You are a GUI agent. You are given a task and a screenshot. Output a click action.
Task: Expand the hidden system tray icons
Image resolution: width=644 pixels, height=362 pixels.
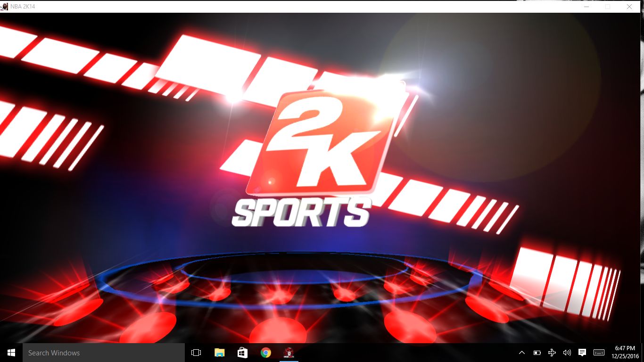click(522, 353)
